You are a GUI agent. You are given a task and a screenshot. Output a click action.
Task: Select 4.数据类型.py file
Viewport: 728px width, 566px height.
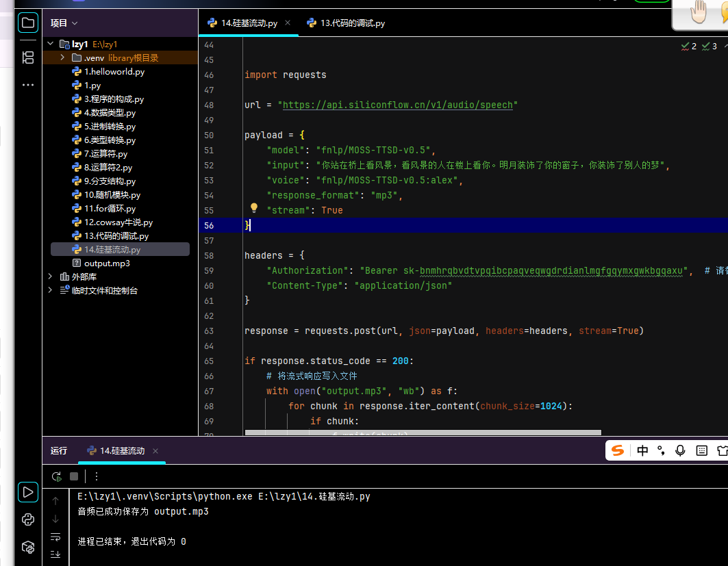[x=110, y=113]
